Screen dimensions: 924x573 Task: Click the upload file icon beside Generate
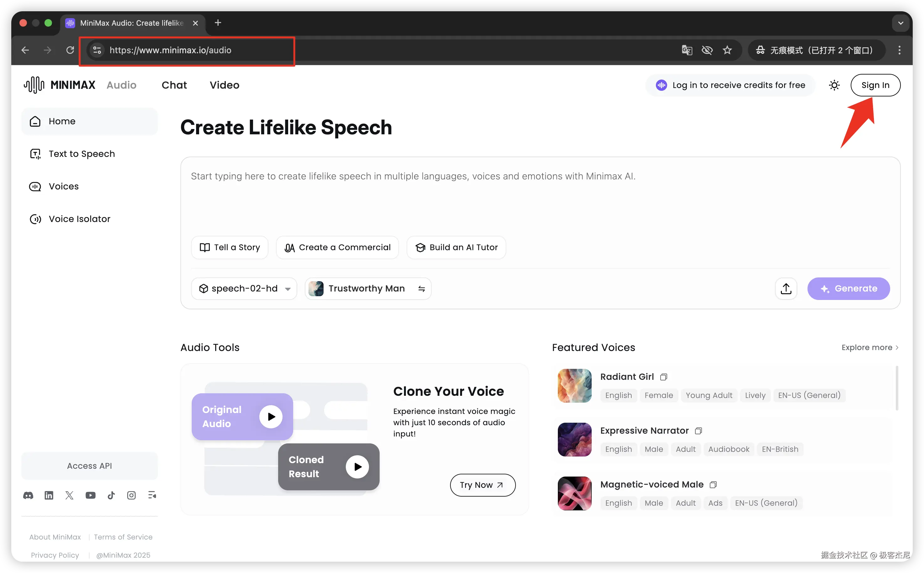pyautogui.click(x=786, y=289)
